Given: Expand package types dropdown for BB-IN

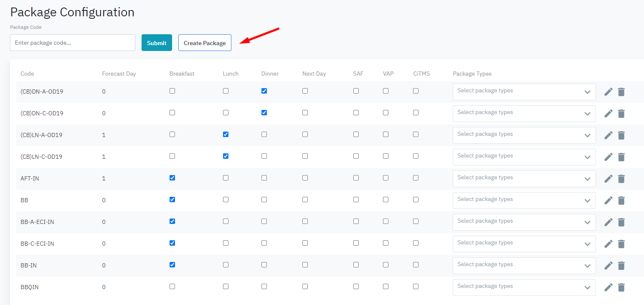Looking at the screenshot, I should (524, 265).
